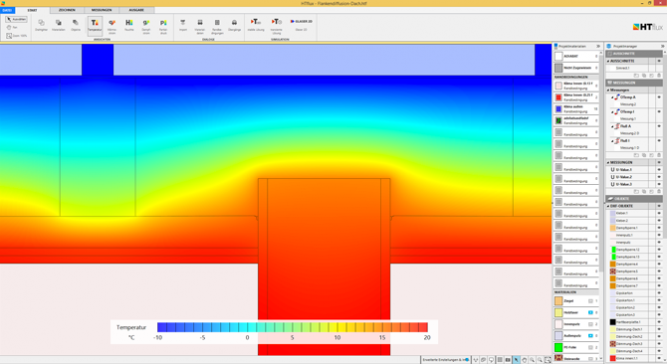Collapse the DXF-OBJEKTE tree group
The image size is (667, 364).
click(608, 206)
